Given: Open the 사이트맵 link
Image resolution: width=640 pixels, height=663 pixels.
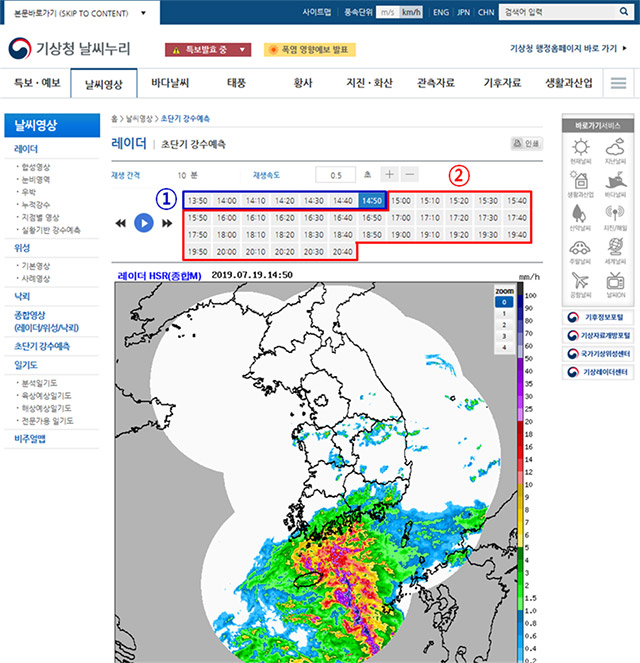Looking at the screenshot, I should [317, 12].
